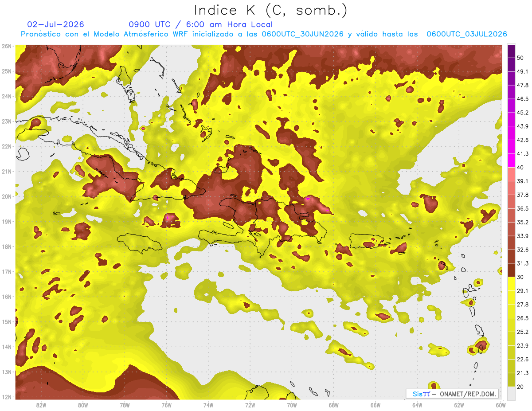Click the 18N latitude label
The width and height of the screenshot is (532, 411).
7,247
